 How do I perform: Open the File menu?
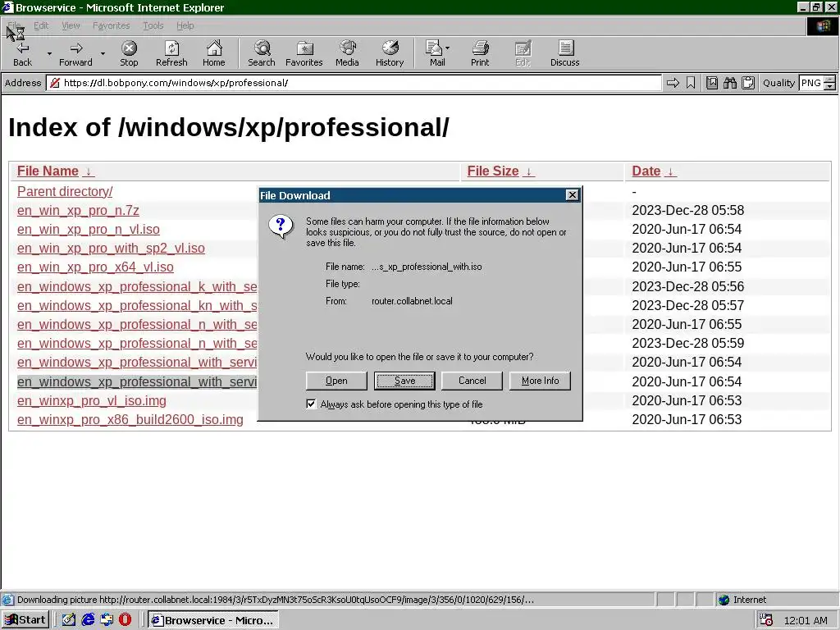coord(15,25)
